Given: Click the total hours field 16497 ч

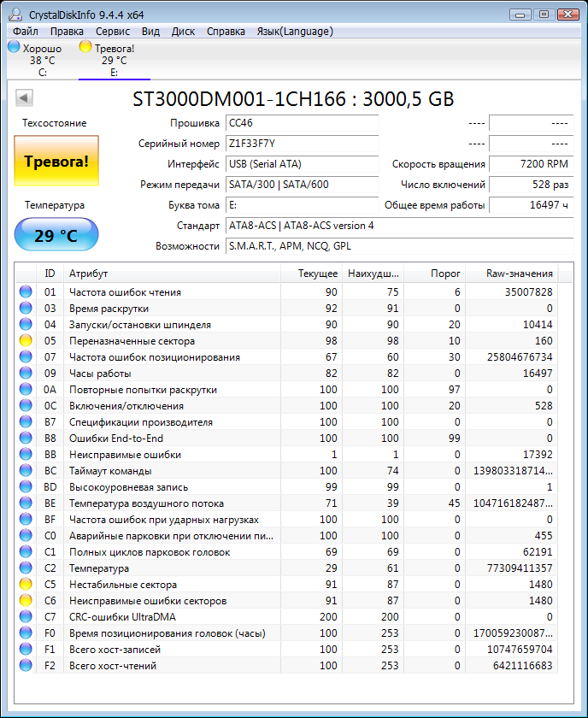Looking at the screenshot, I should point(532,205).
